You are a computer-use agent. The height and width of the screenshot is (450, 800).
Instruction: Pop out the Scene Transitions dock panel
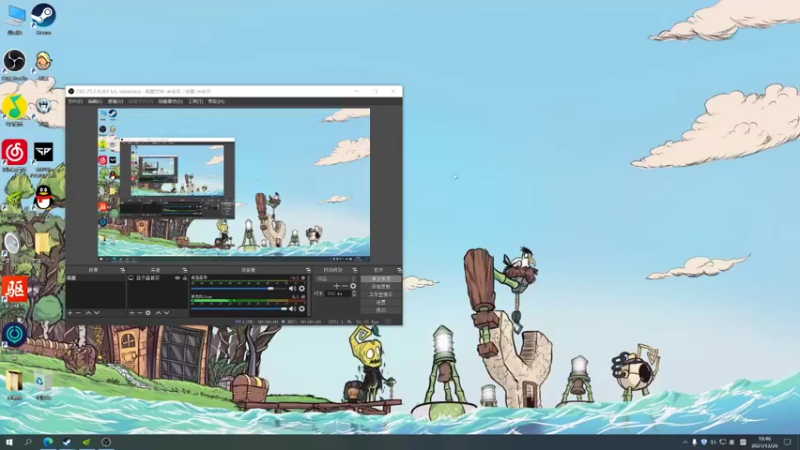355,270
